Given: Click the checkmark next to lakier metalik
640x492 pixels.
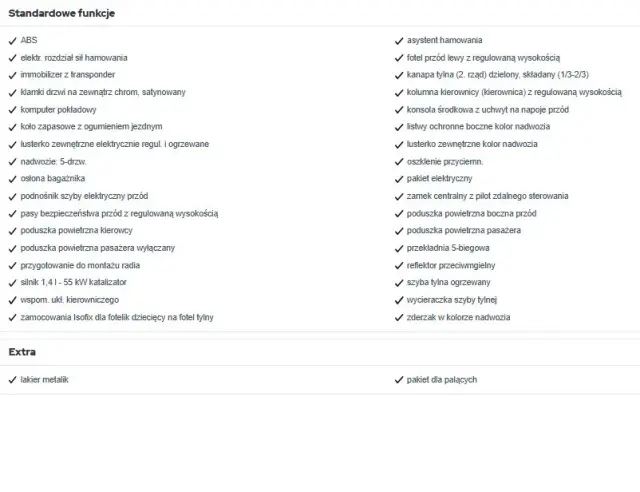Looking at the screenshot, I should click(x=12, y=380).
